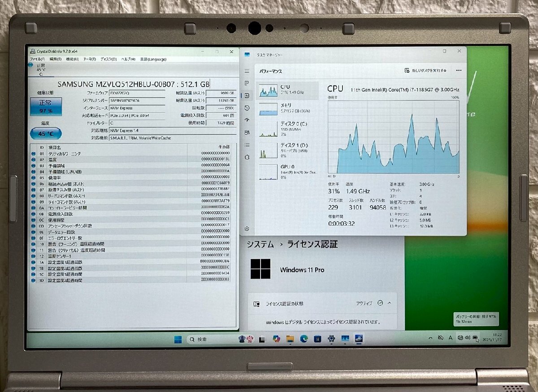Open the 機能(U) menu in CrystalDiskInfo
This screenshot has height=392, width=538.
coord(72,59)
